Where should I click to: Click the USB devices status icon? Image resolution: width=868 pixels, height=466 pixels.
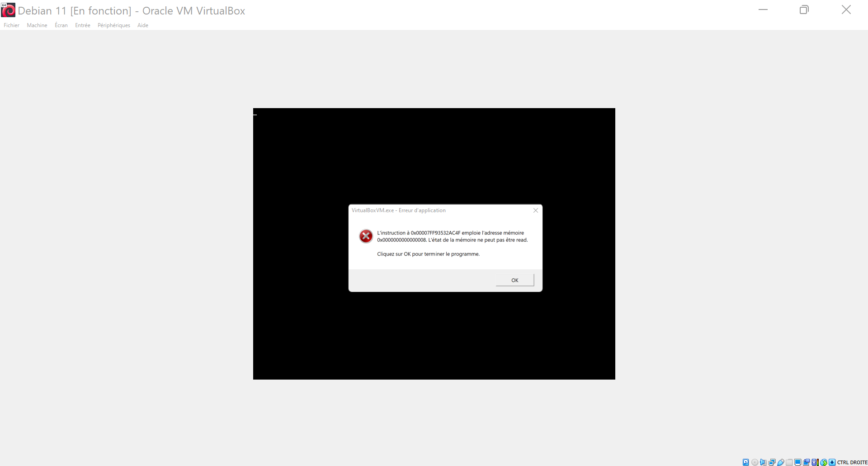pos(781,462)
